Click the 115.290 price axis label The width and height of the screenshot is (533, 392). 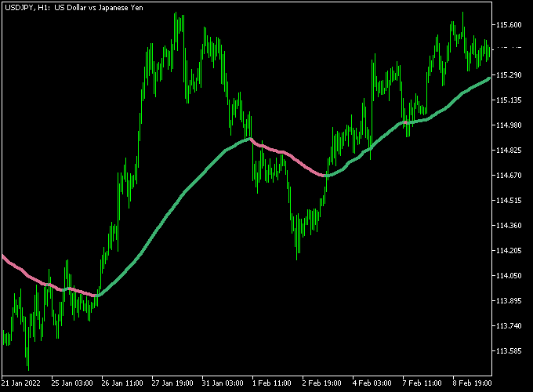click(x=510, y=75)
